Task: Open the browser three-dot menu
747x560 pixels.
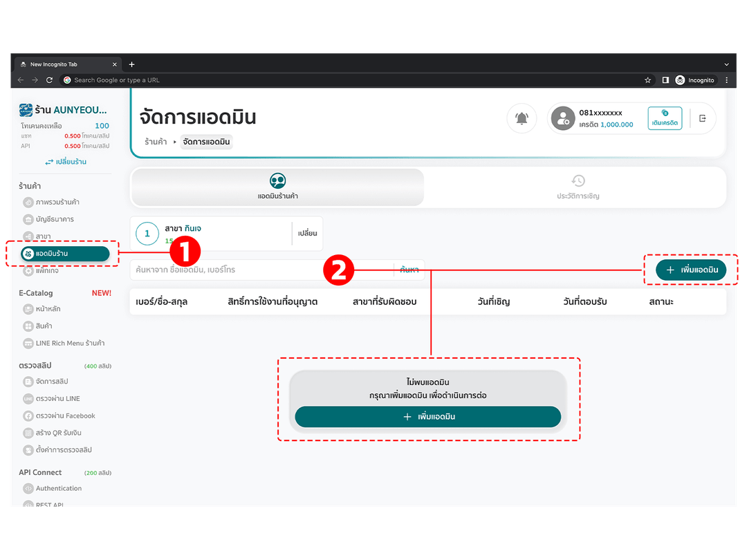Action: (x=726, y=80)
